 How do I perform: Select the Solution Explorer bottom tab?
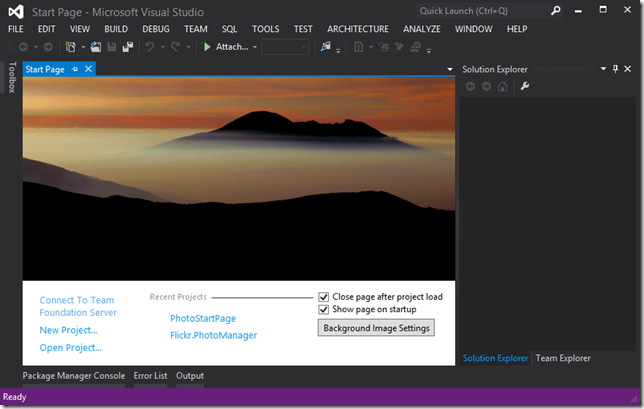[x=495, y=358]
